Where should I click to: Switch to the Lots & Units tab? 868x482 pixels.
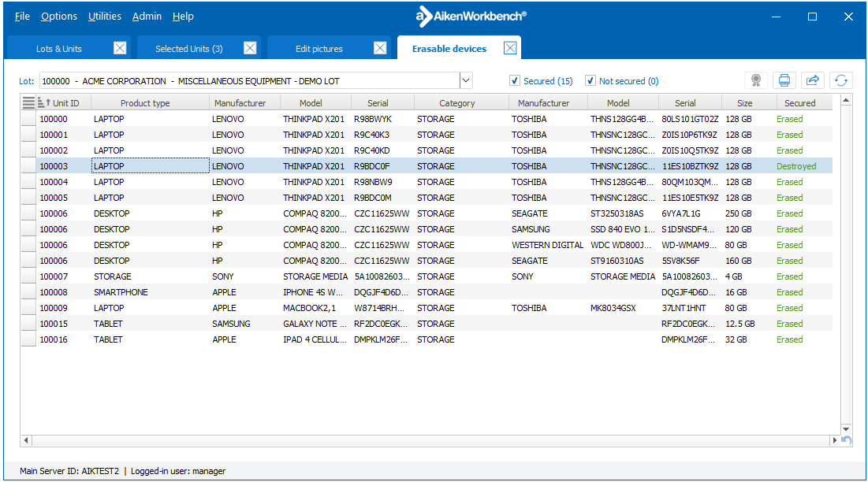[58, 49]
